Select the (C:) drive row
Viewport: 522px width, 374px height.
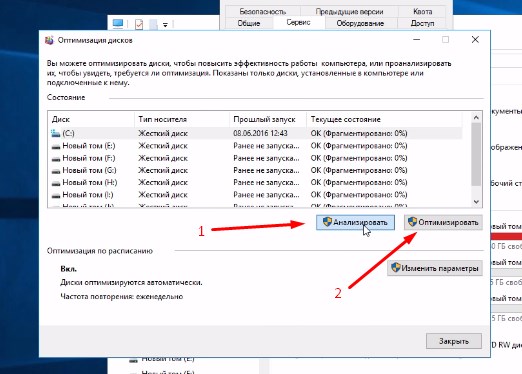(255, 133)
